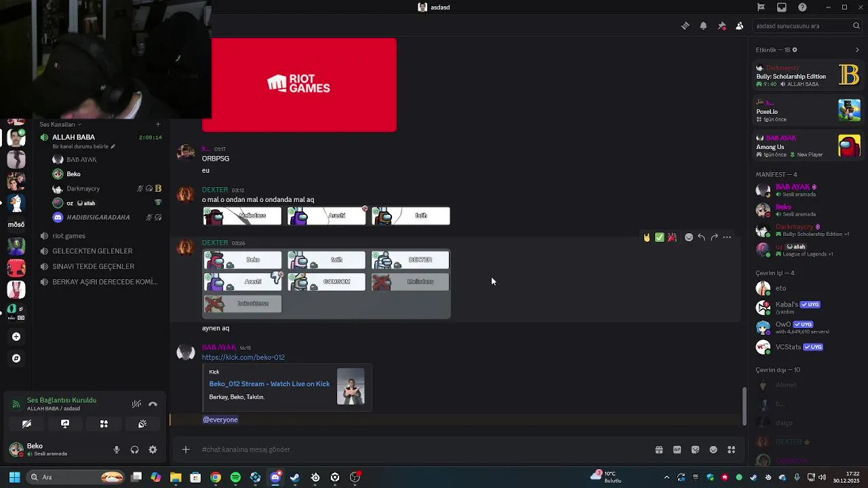Forward the hovered message
868x488 pixels.
[714, 237]
